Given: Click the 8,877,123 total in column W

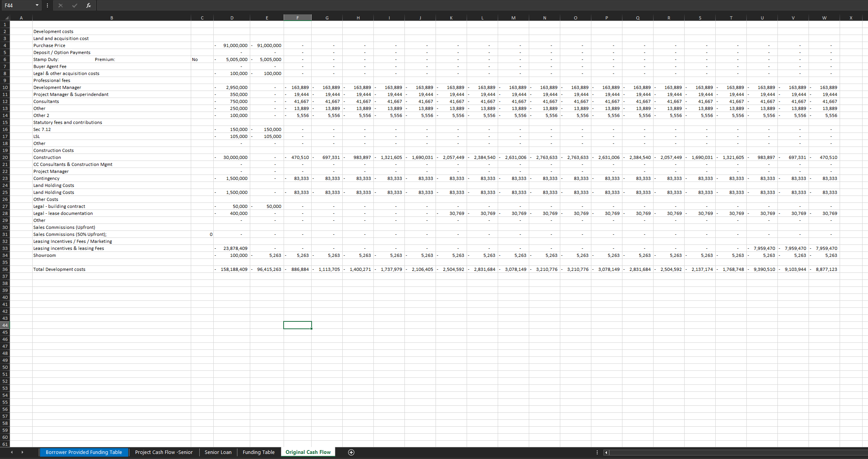Looking at the screenshot, I should 824,269.
